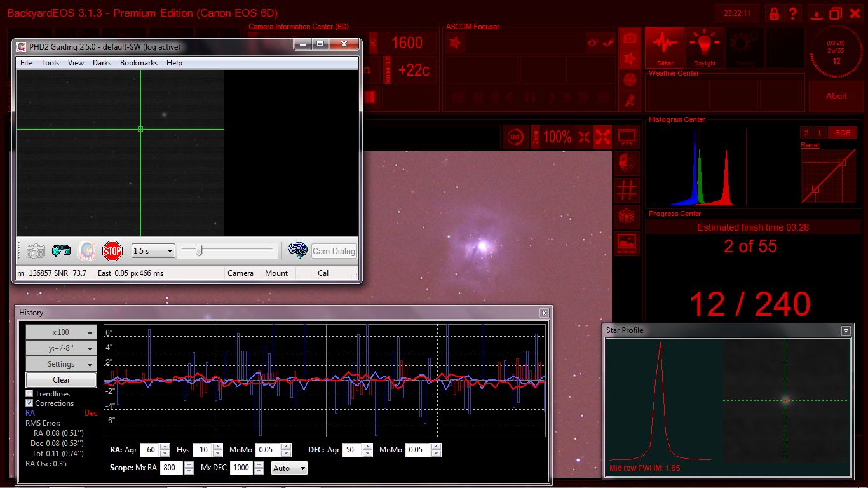Close the History panel
The width and height of the screenshot is (868, 488).
pos(544,313)
